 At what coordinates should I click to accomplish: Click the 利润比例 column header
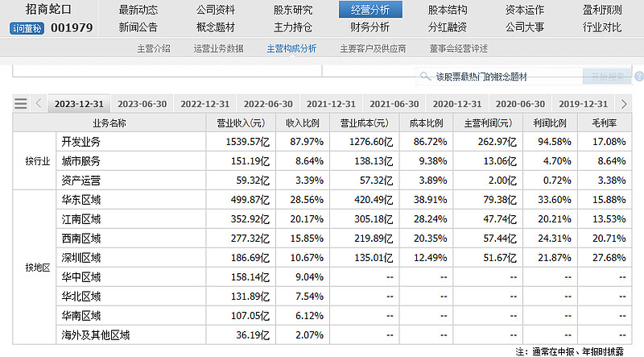550,123
